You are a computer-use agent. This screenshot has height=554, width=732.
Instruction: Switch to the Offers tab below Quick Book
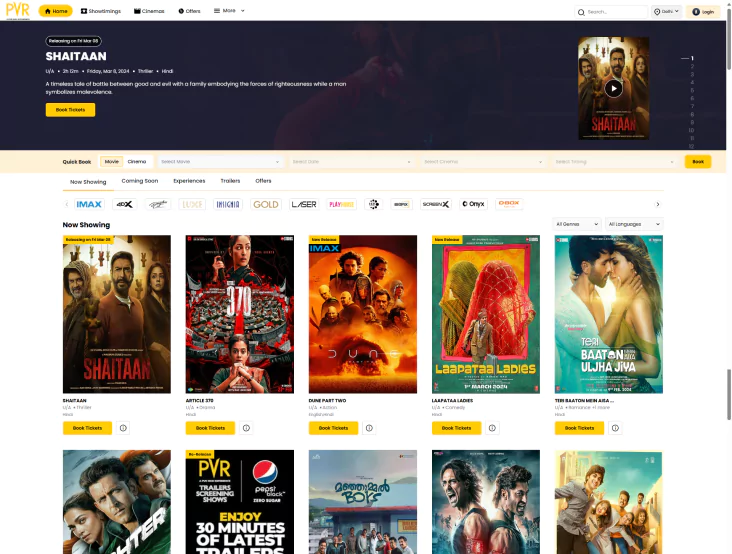(263, 181)
